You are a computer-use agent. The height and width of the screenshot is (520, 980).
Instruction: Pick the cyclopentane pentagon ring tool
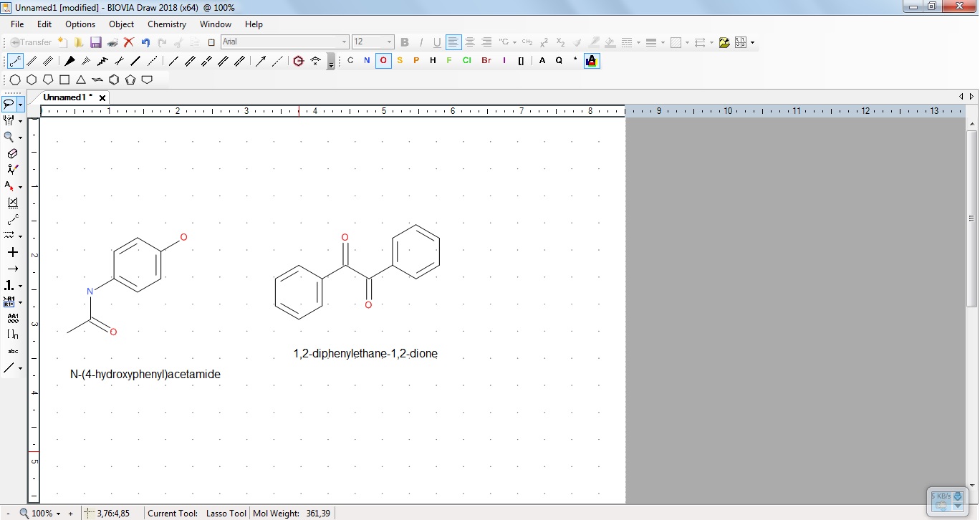48,80
